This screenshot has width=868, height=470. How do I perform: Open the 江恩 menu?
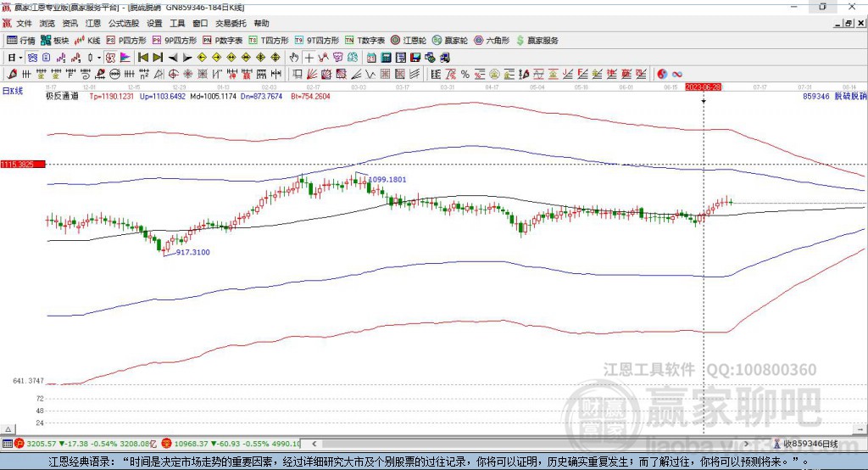[93, 23]
